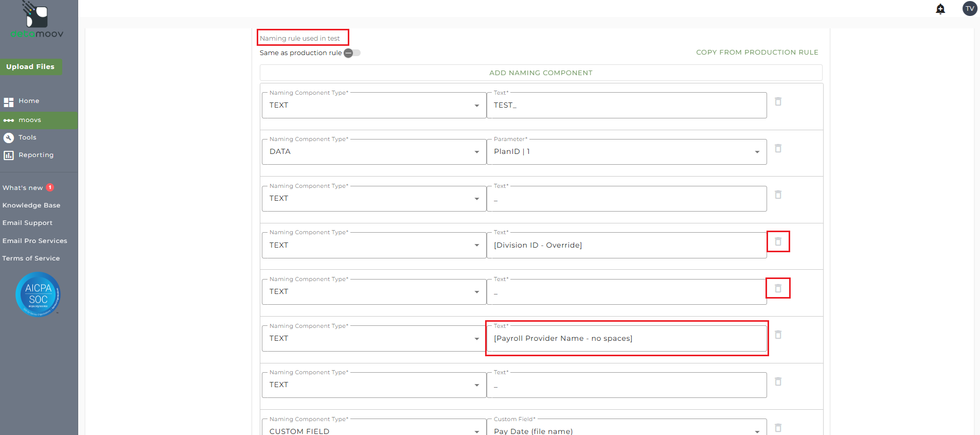Open the DATA component type dropdown
Image resolution: width=980 pixels, height=435 pixels.
(x=374, y=152)
